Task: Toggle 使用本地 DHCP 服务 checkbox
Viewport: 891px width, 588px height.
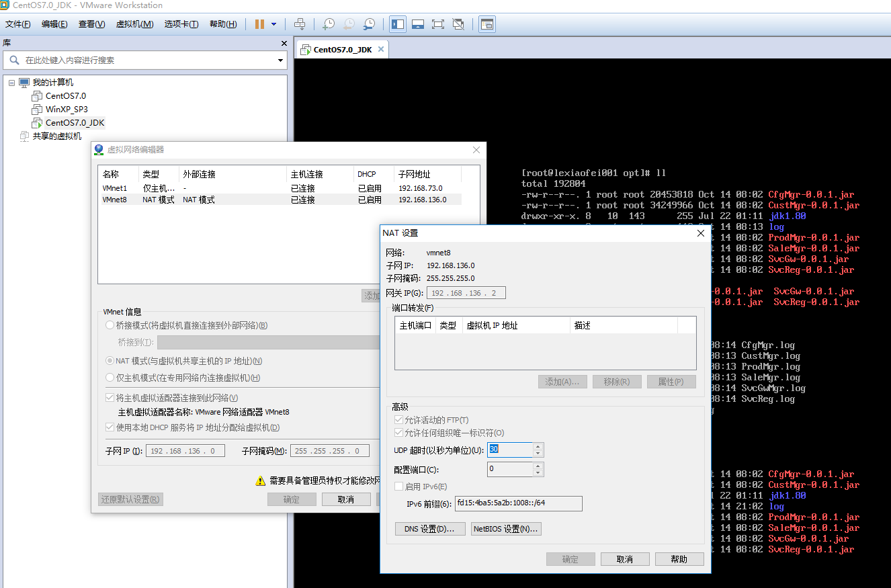Action: pyautogui.click(x=110, y=427)
